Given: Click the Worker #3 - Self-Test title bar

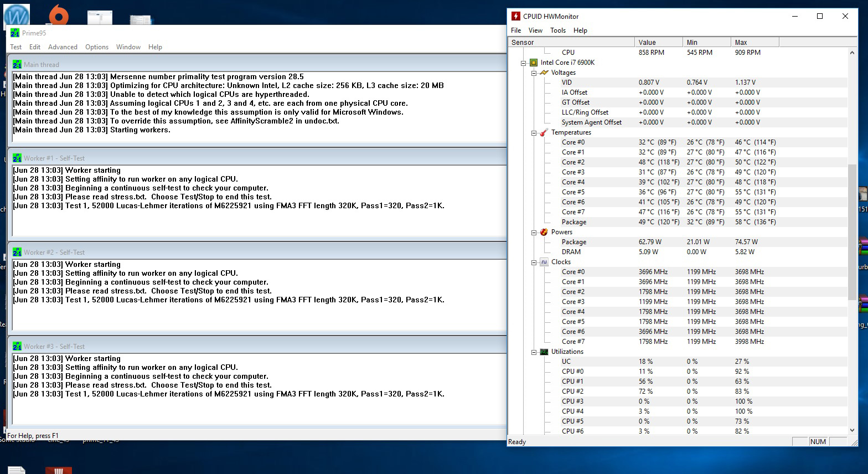Looking at the screenshot, I should pos(257,346).
